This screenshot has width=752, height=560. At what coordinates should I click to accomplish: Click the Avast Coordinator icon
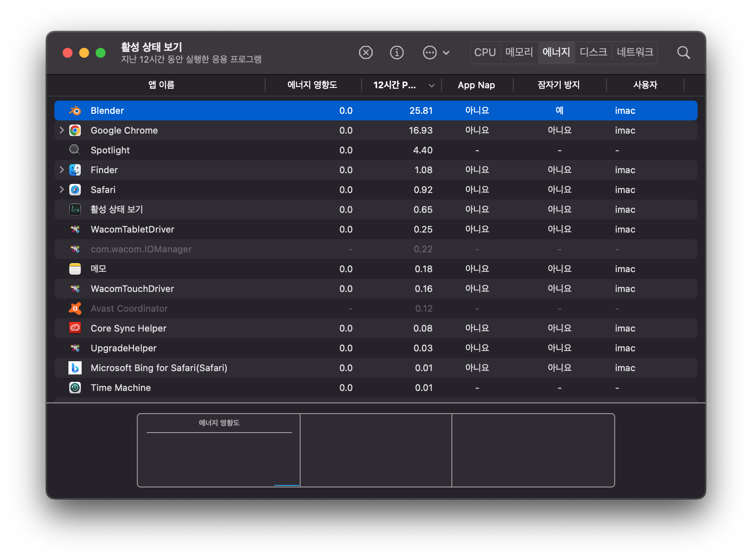75,308
